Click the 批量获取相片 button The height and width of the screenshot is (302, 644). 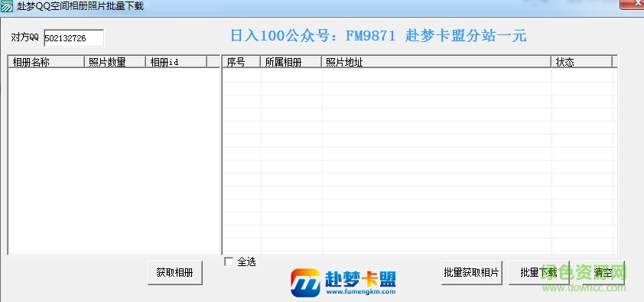471,273
